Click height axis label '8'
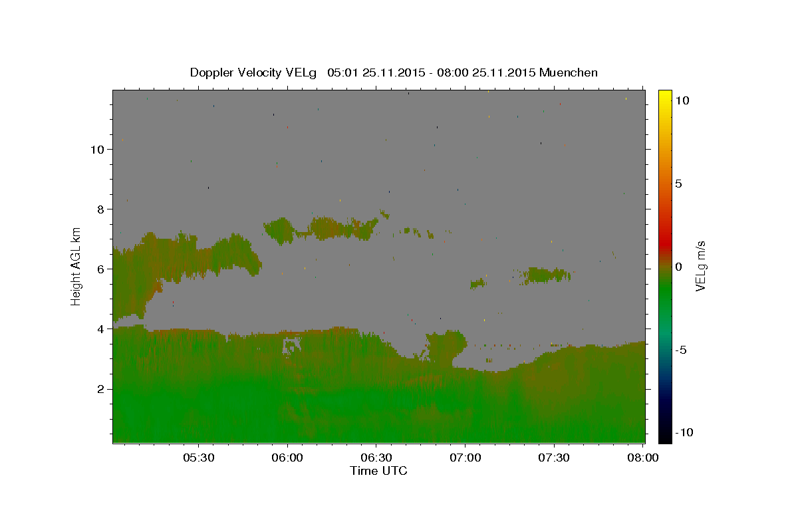Image resolution: width=798 pixels, height=532 pixels. pos(101,209)
